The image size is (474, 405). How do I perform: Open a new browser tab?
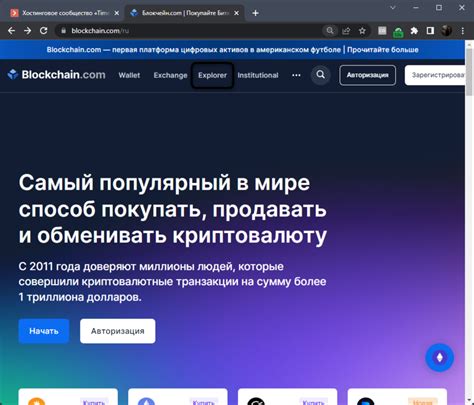[255, 13]
